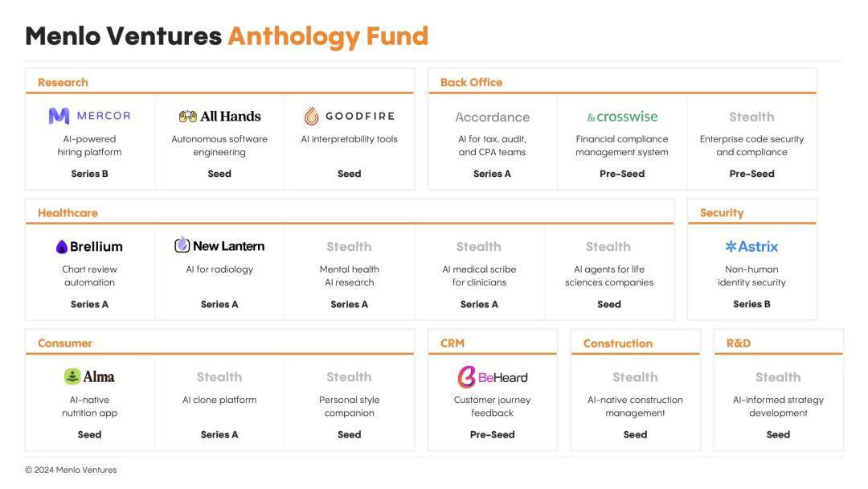The height and width of the screenshot is (489, 868).
Task: Select the All Hands raised hands icon
Action: [187, 117]
